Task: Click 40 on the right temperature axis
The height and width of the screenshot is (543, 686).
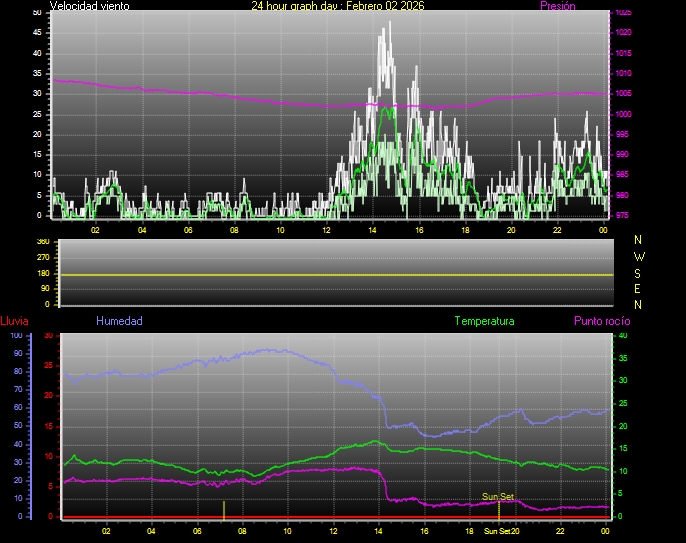Action: pos(625,335)
